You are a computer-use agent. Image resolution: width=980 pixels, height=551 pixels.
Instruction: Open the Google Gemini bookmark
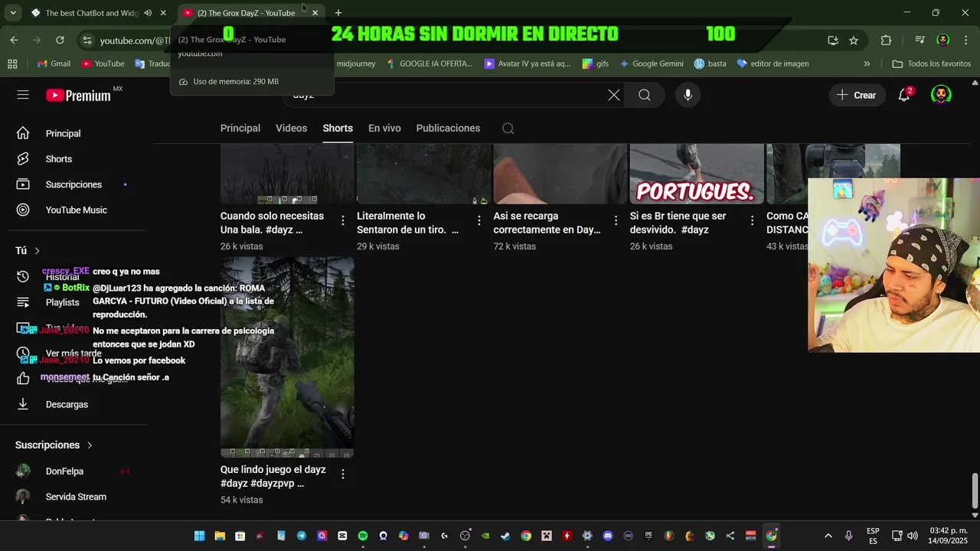point(652,64)
